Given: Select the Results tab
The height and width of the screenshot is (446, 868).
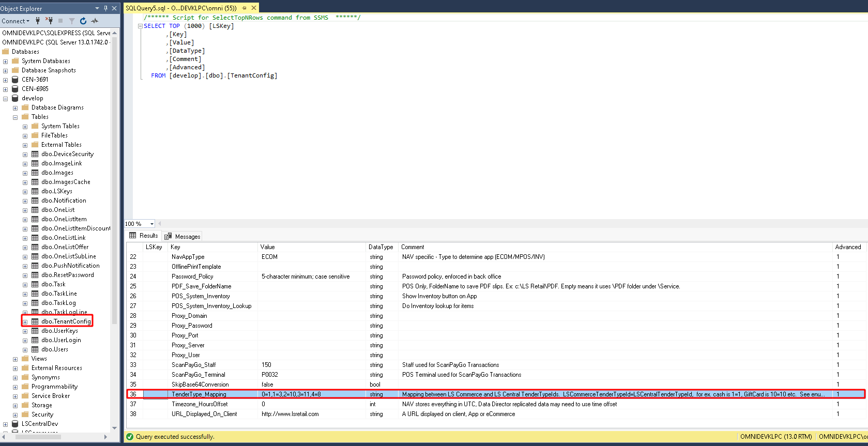Looking at the screenshot, I should tap(144, 236).
